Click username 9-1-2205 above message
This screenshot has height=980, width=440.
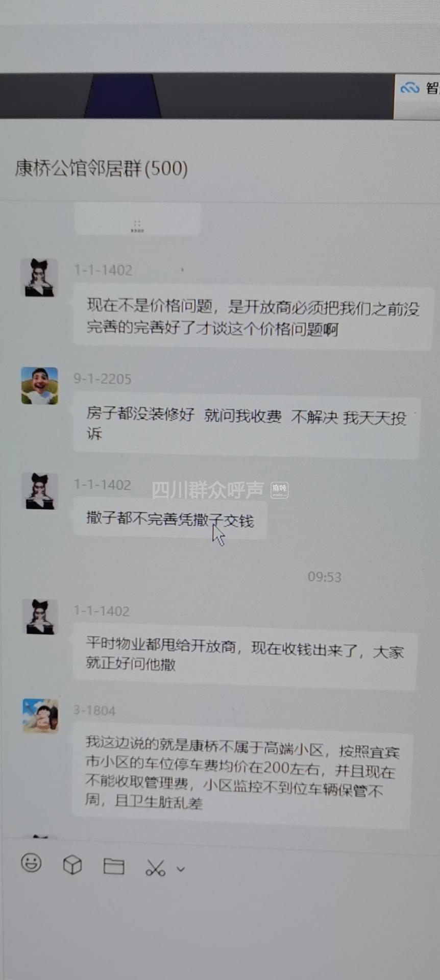(102, 379)
